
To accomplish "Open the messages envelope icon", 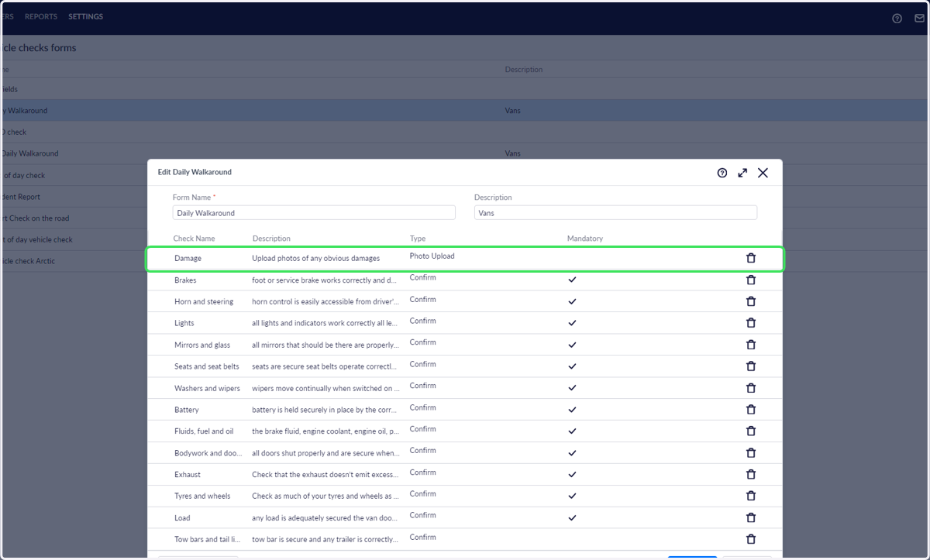I will click(919, 19).
